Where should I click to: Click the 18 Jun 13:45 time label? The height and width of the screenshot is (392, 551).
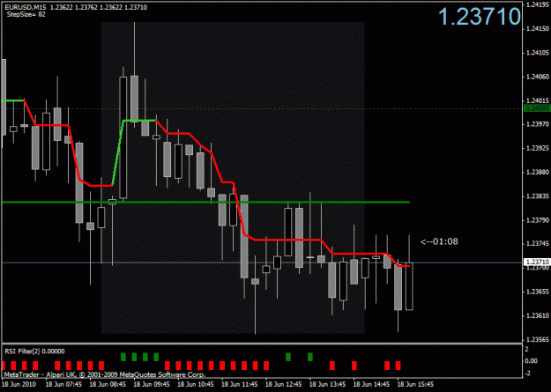pyautogui.click(x=327, y=384)
